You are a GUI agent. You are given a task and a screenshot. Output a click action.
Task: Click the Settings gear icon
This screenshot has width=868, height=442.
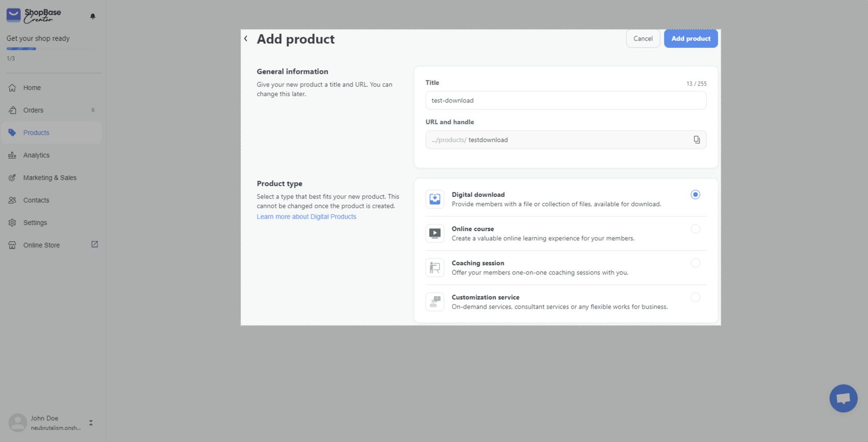pos(12,223)
